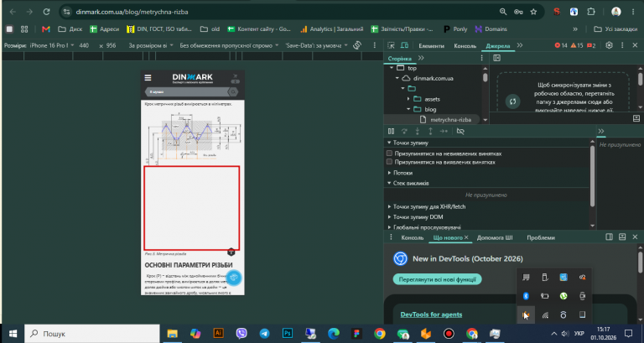Click the Windows search box
The height and width of the screenshot is (343, 644).
point(92,334)
